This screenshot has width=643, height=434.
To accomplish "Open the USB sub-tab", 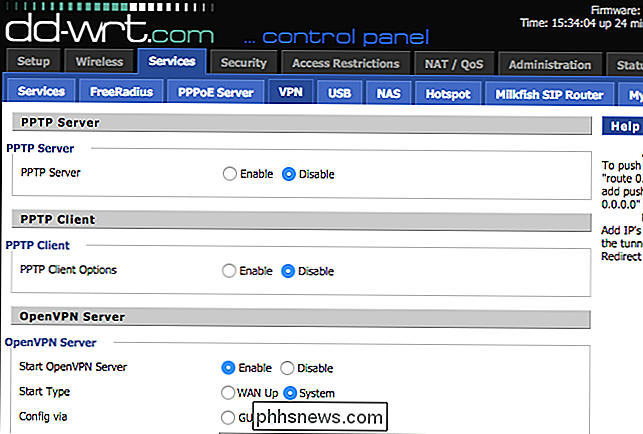I will (x=340, y=94).
